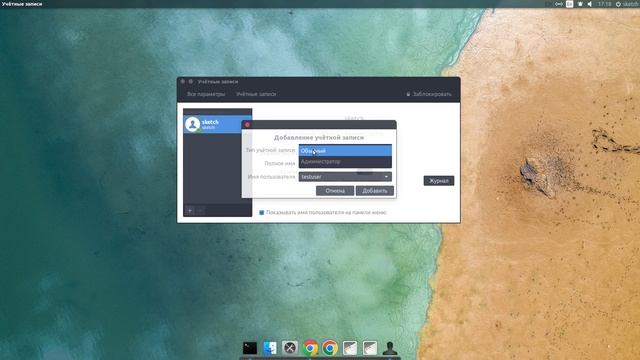Toggle Показывать имя пользователя на панели меню checkbox
640x360 pixels.
[x=262, y=213]
